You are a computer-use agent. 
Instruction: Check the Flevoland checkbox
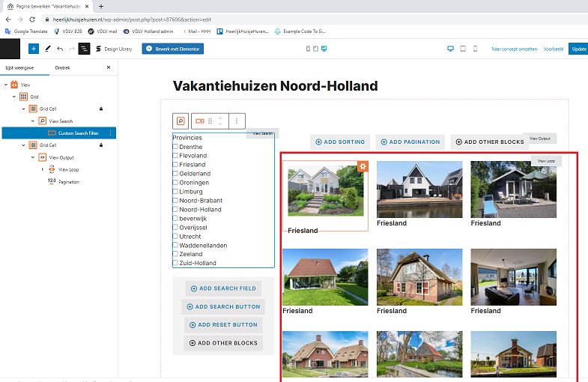(175, 156)
